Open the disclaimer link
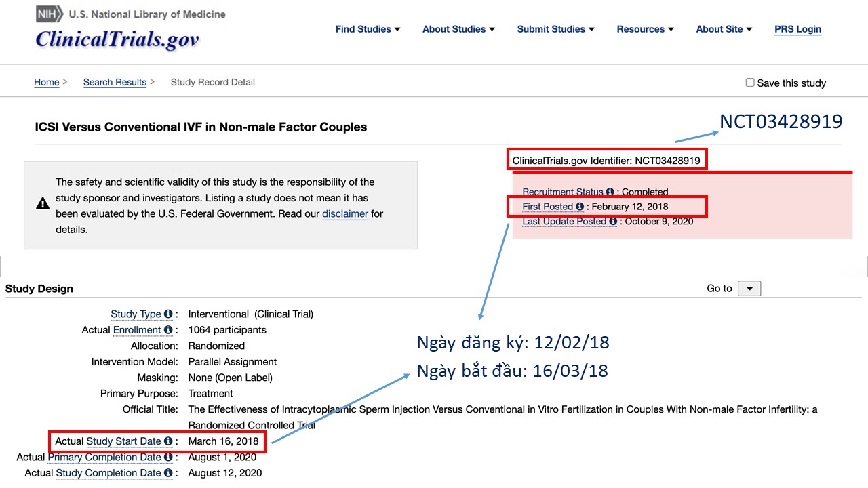This screenshot has width=868, height=488. (x=345, y=214)
